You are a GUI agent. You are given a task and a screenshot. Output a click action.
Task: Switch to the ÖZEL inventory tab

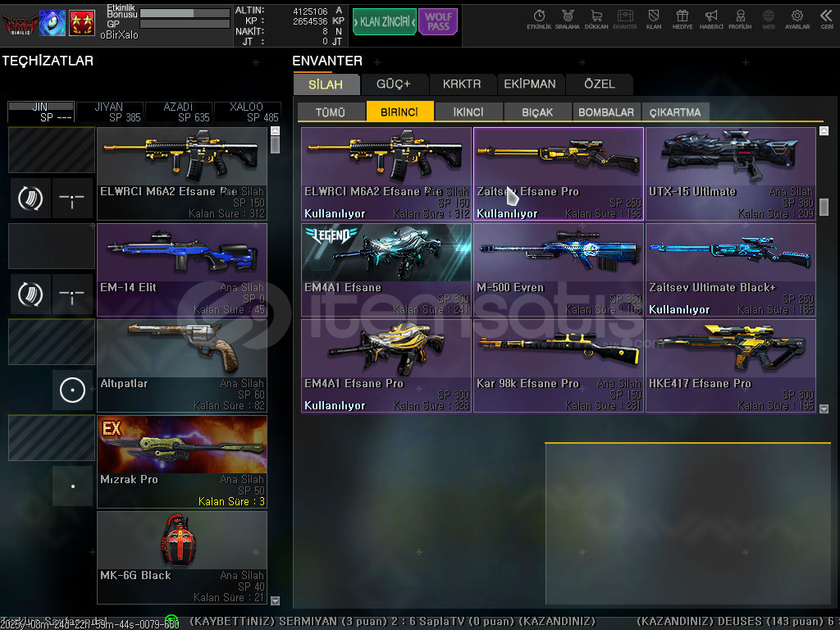pyautogui.click(x=600, y=84)
